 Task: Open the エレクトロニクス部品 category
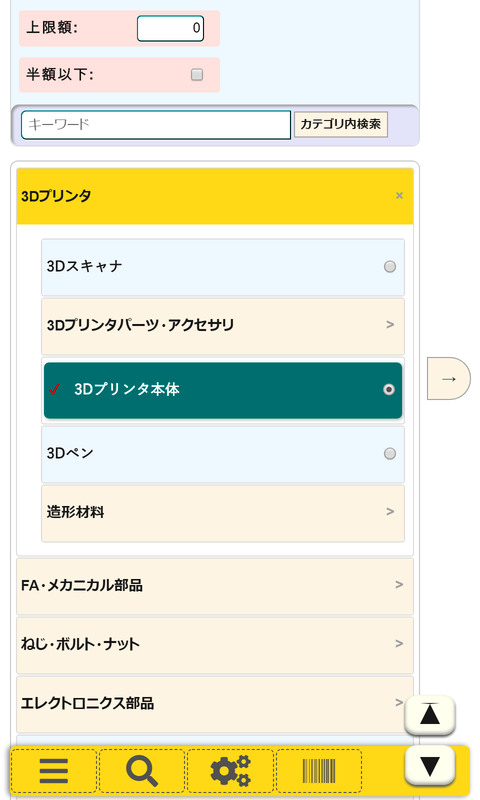point(215,704)
